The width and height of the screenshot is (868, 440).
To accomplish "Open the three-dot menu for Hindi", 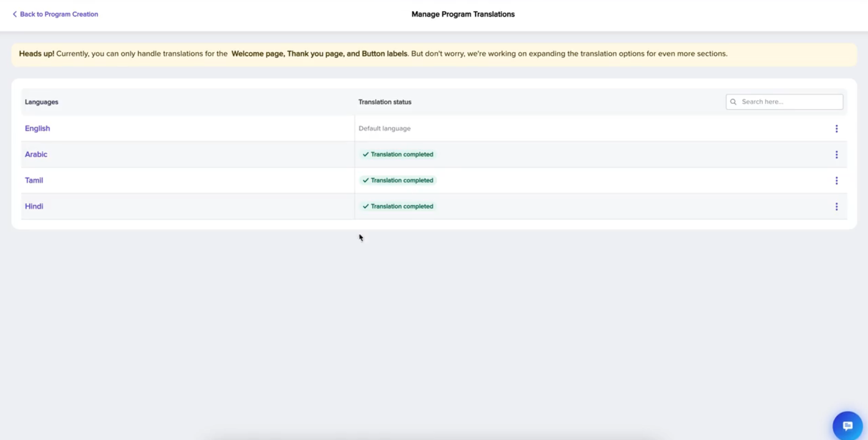I will tap(836, 207).
